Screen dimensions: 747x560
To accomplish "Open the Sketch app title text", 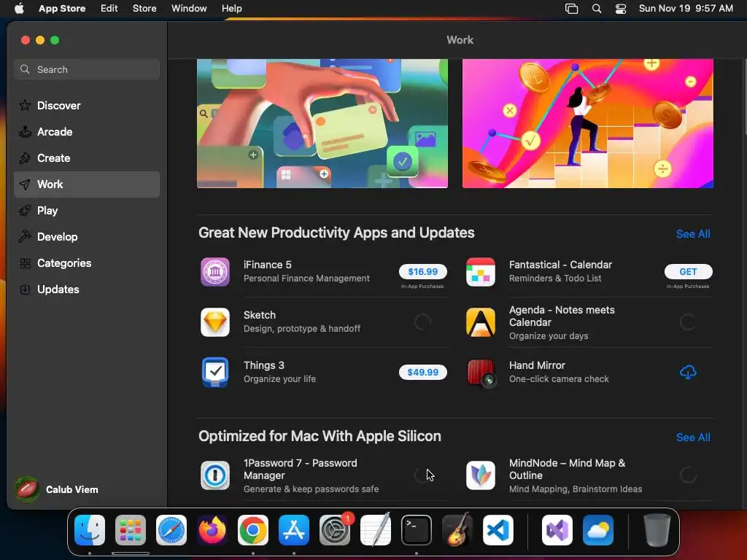I will pyautogui.click(x=260, y=315).
